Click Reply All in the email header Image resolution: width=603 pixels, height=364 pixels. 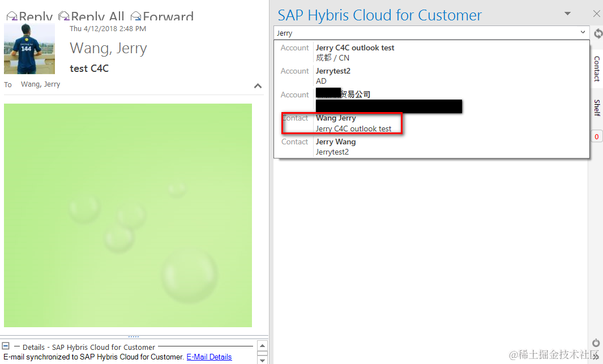(x=91, y=16)
